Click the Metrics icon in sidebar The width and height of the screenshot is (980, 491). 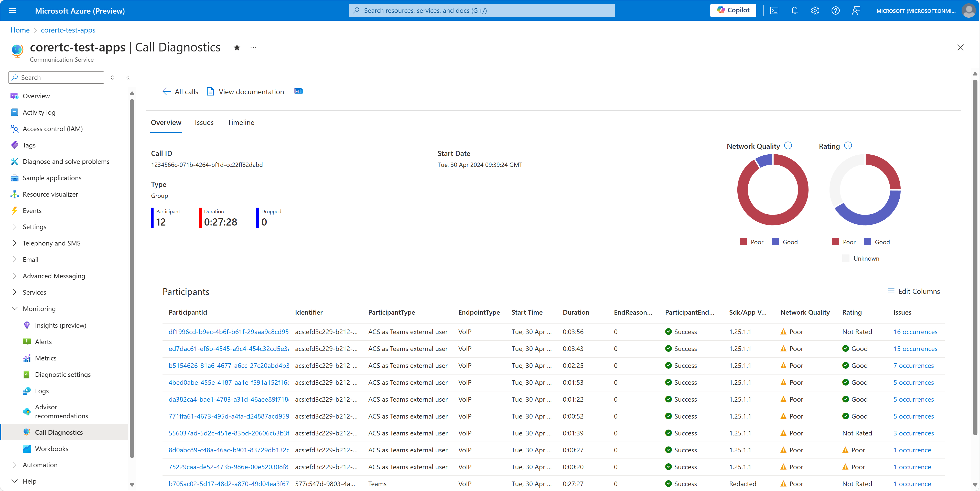pyautogui.click(x=25, y=358)
